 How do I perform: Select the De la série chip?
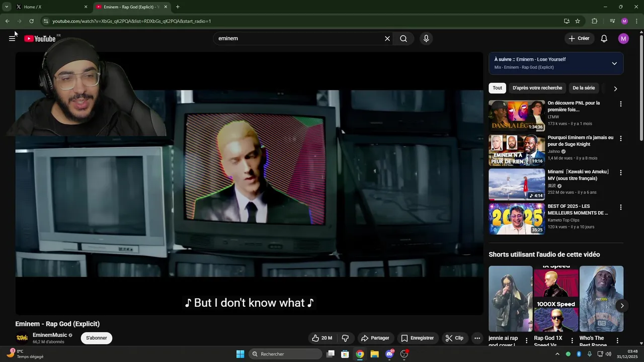(x=584, y=88)
